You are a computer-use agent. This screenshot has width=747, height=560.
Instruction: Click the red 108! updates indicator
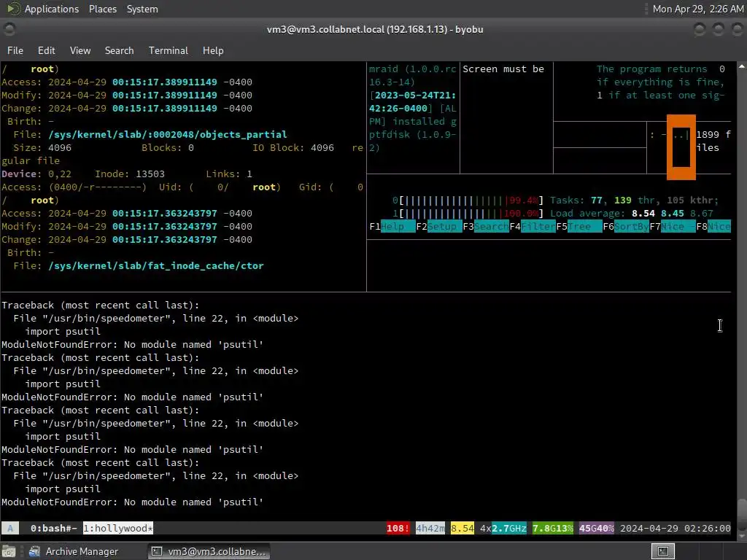[x=398, y=528]
